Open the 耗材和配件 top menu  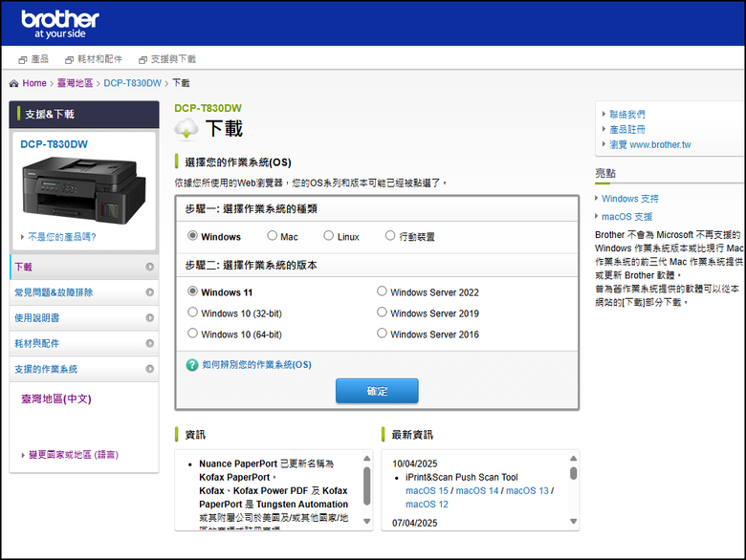click(99, 59)
